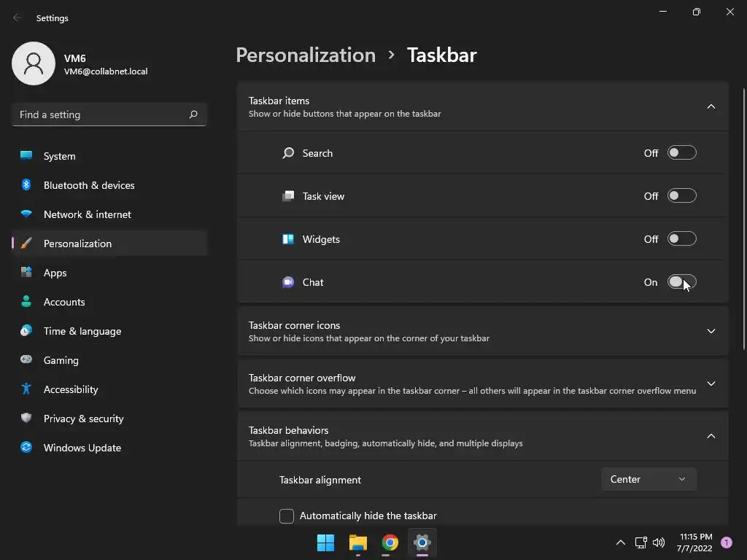Switch on the Widgets toggle

pyautogui.click(x=681, y=239)
